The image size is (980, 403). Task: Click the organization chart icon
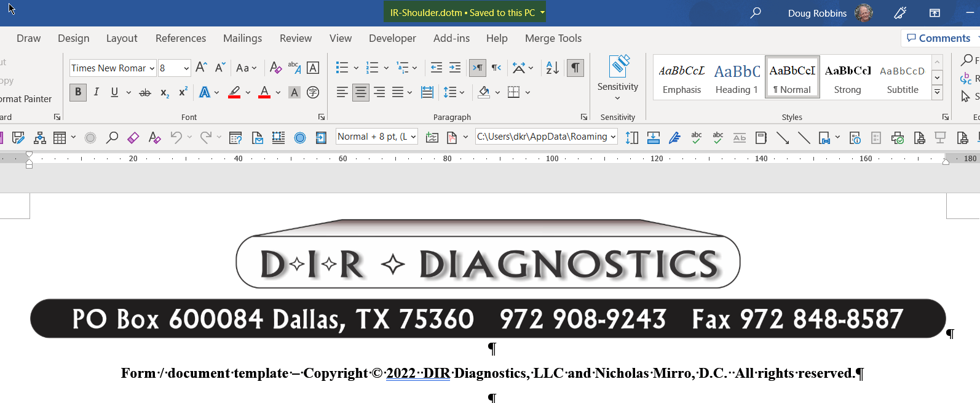40,137
